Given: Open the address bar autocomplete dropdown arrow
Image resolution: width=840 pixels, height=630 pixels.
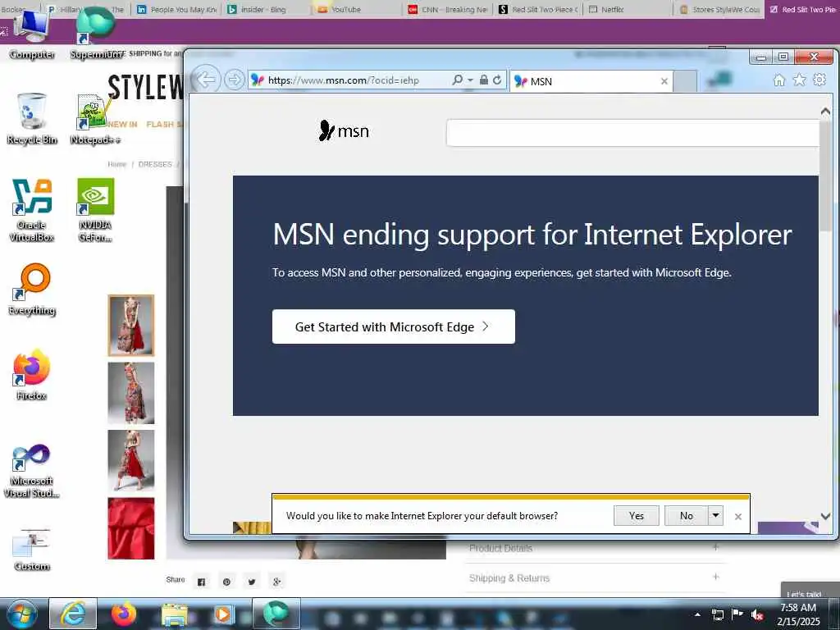Looking at the screenshot, I should pyautogui.click(x=470, y=80).
